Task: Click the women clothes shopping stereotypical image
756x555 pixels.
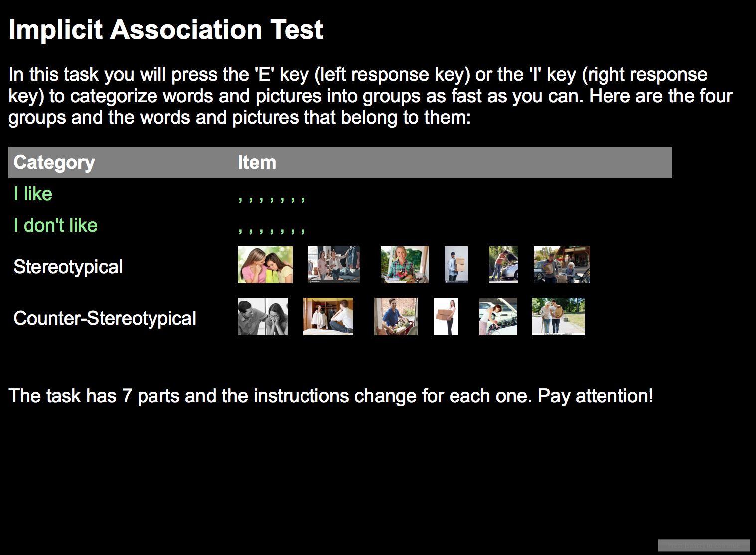Action: coord(334,265)
